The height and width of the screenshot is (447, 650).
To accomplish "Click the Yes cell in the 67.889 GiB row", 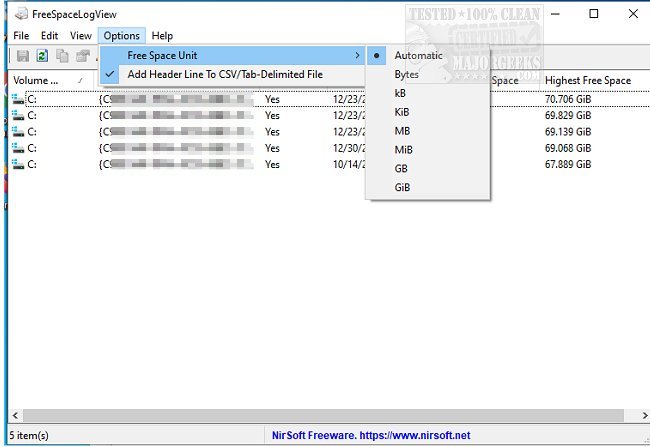I will click(272, 164).
